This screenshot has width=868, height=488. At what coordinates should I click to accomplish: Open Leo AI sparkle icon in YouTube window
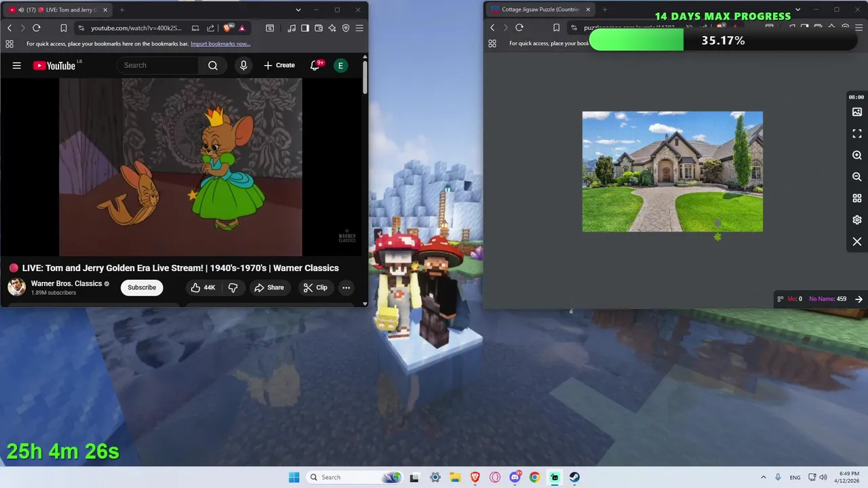tap(332, 28)
